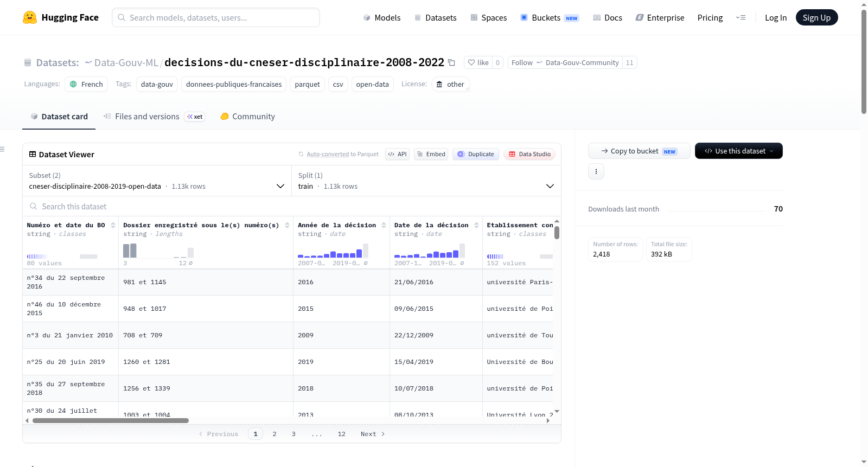
Task: Open the Community tab
Action: click(247, 116)
